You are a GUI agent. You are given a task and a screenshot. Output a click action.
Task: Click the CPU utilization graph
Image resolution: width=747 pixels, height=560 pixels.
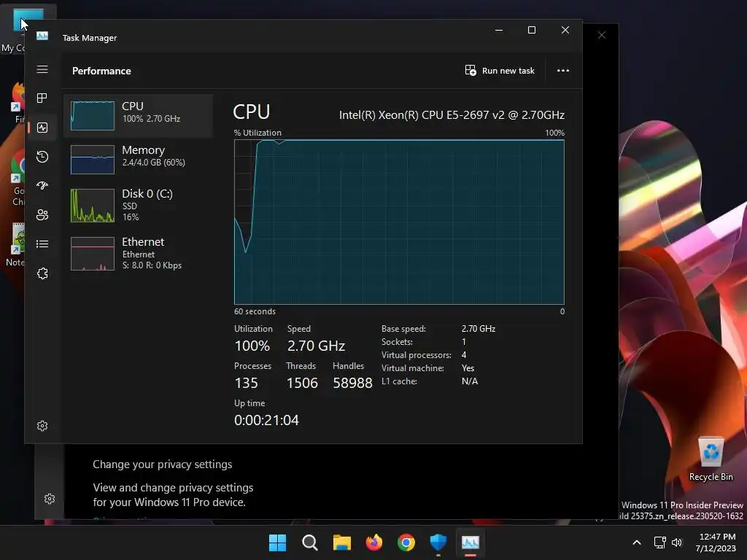(399, 222)
